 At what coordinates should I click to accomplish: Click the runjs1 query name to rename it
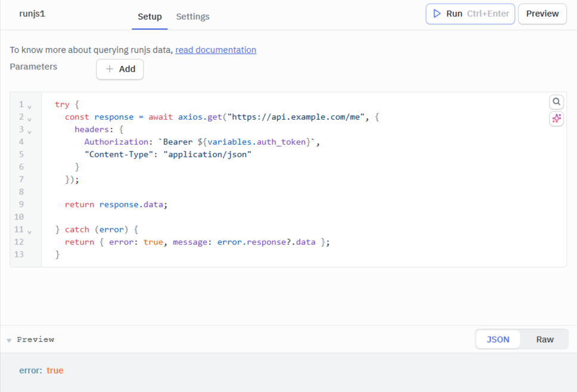[32, 13]
